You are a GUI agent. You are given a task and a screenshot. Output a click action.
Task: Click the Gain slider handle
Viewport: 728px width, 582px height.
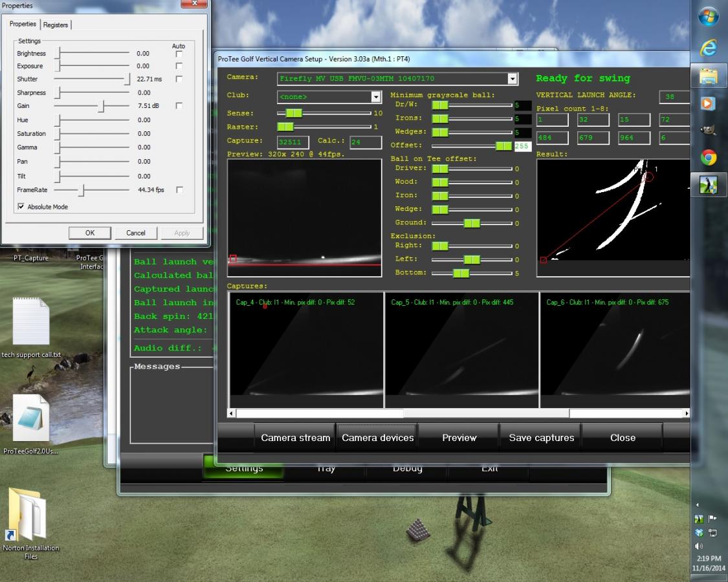(x=101, y=106)
